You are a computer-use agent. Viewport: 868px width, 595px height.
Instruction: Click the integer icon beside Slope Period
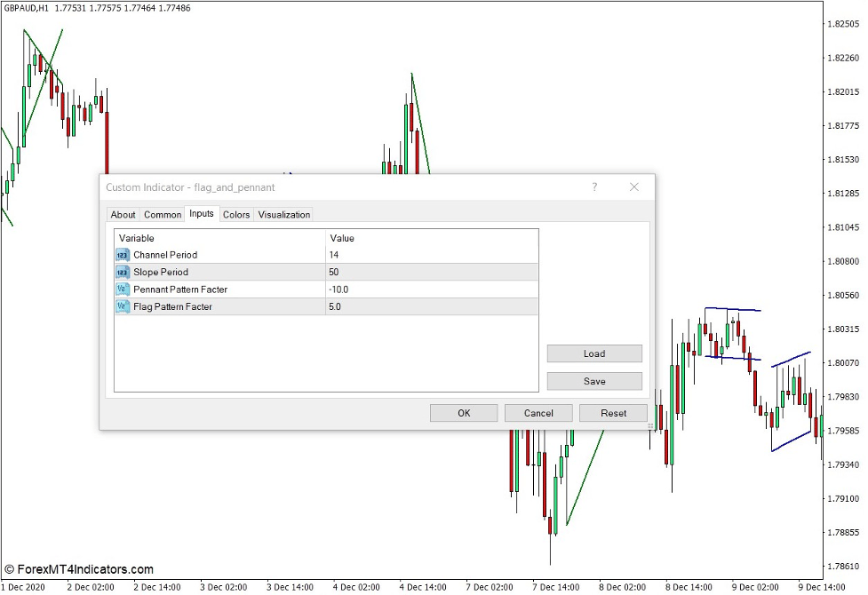tap(122, 272)
